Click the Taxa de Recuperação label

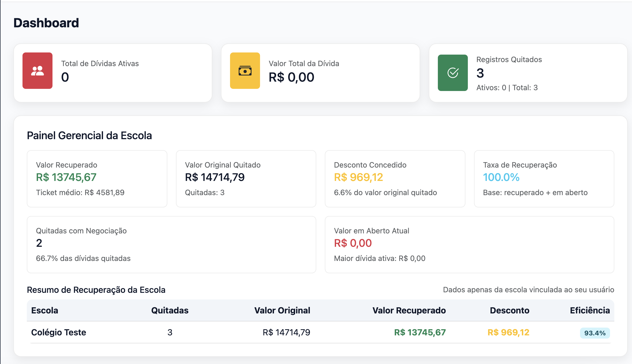(x=520, y=165)
